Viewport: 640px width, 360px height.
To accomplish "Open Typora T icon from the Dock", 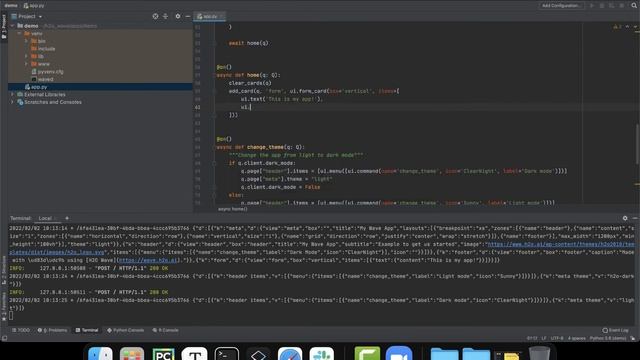I will 195,354.
